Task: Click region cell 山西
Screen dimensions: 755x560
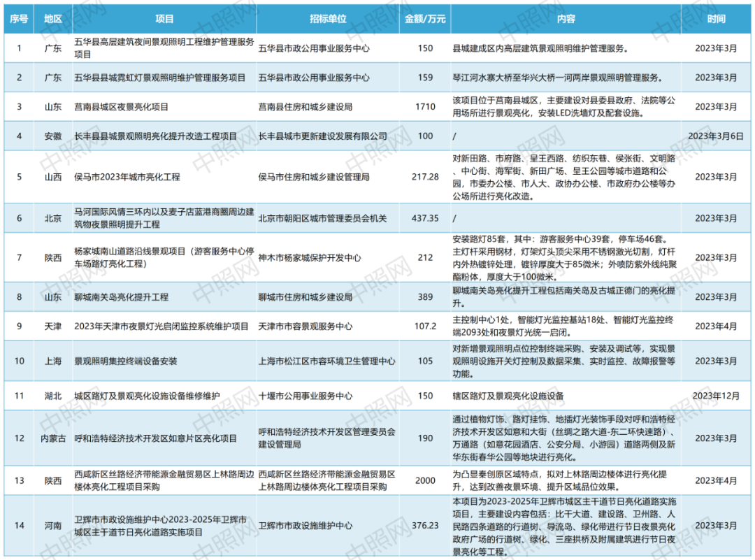Action: click(x=53, y=177)
